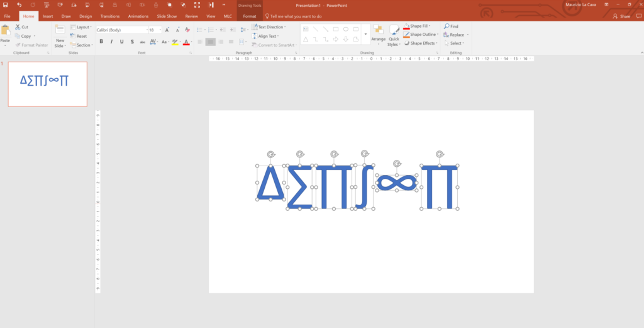Open the Select menu
The height and width of the screenshot is (328, 644).
click(x=454, y=43)
